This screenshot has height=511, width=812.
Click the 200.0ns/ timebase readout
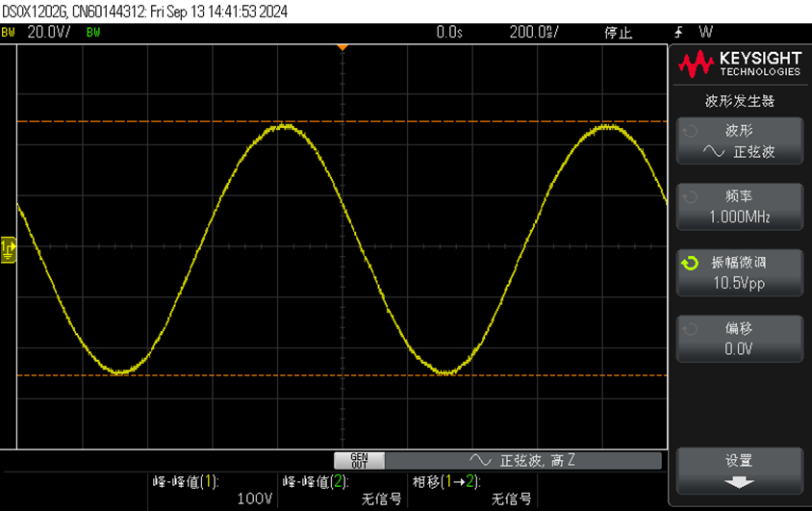534,32
